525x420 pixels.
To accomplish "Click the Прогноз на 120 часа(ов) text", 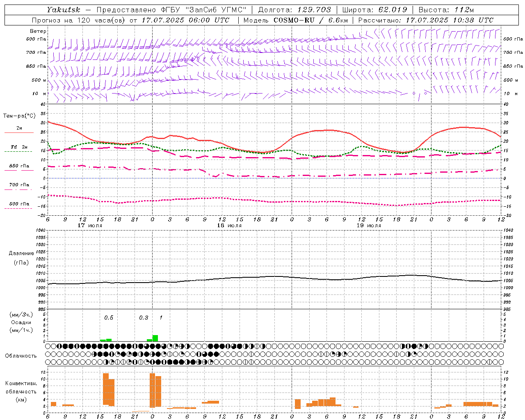I will [78, 20].
